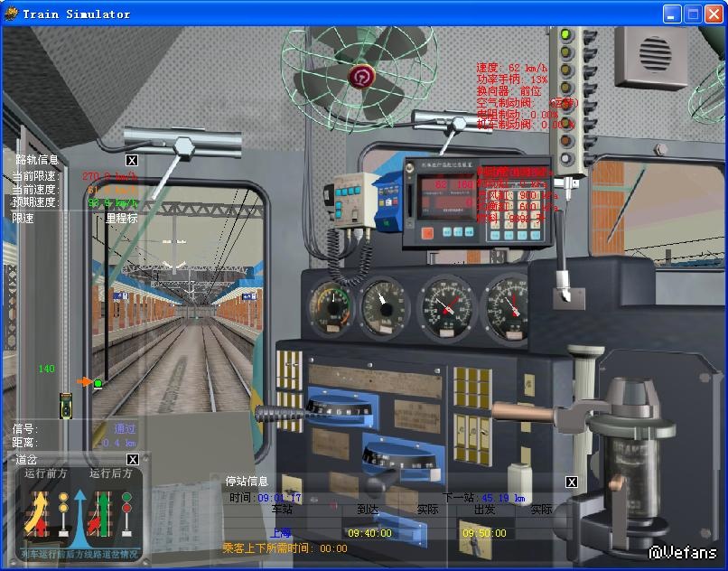Image resolution: width=728 pixels, height=571 pixels.
Task: Click the 均衡缸 600 kPa reading
Action: pos(518,207)
